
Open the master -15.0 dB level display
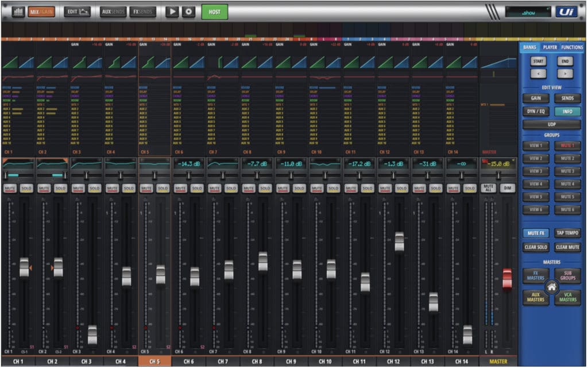498,164
